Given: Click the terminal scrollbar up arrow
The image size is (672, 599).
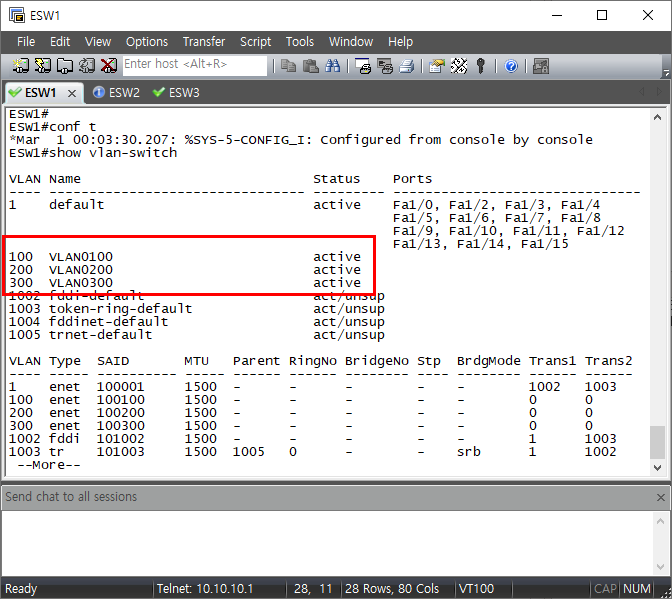Looking at the screenshot, I should [657, 117].
